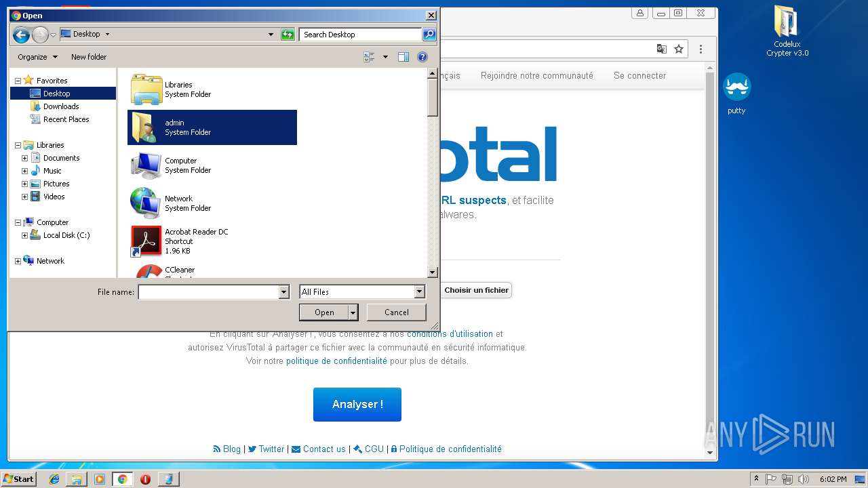Open the Twitter footer link
The height and width of the screenshot is (488, 868).
pyautogui.click(x=267, y=449)
